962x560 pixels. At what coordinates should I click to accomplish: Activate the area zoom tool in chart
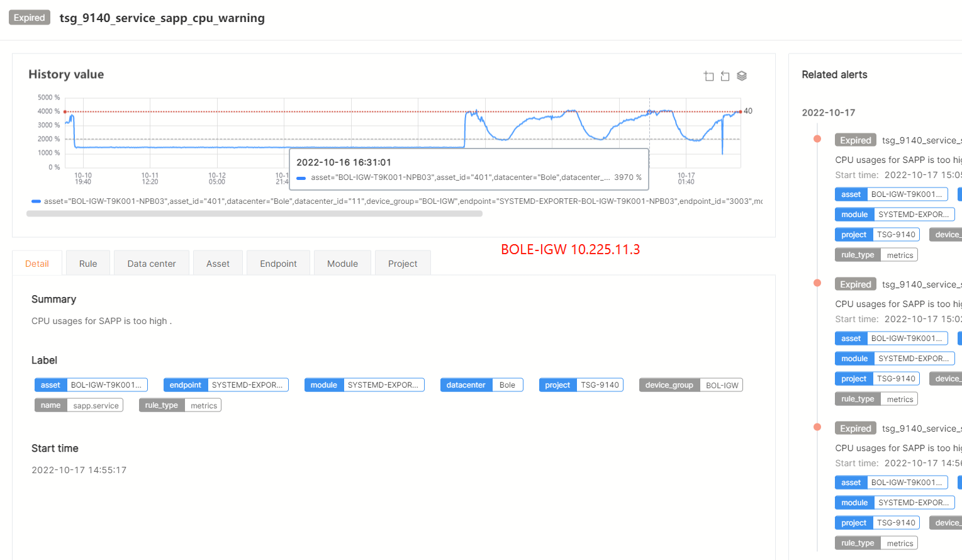tap(708, 76)
